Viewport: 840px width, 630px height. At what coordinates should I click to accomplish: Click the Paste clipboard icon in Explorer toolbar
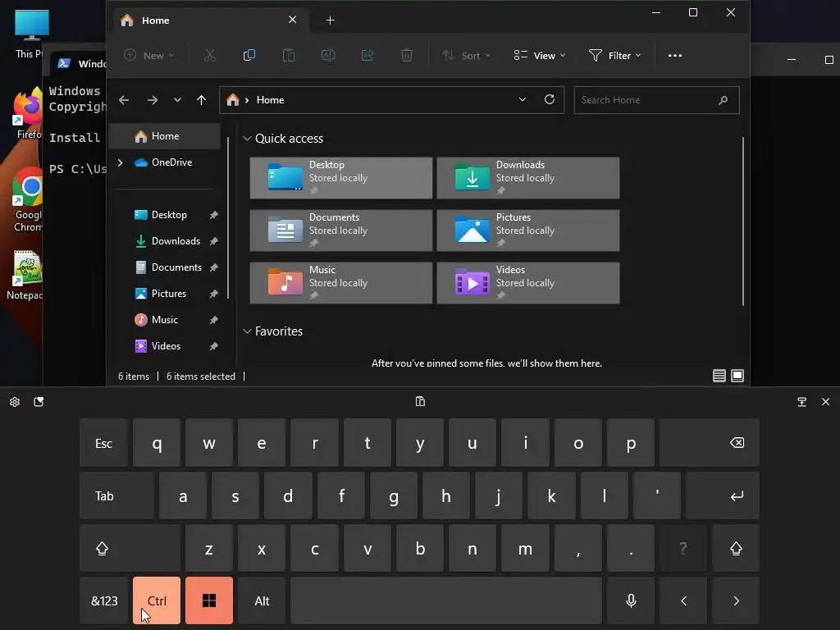pos(288,55)
